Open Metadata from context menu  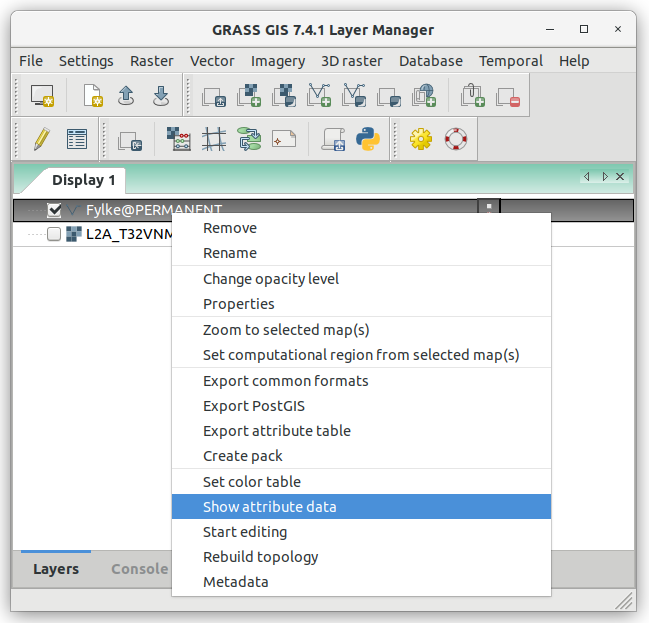pyautogui.click(x=361, y=582)
